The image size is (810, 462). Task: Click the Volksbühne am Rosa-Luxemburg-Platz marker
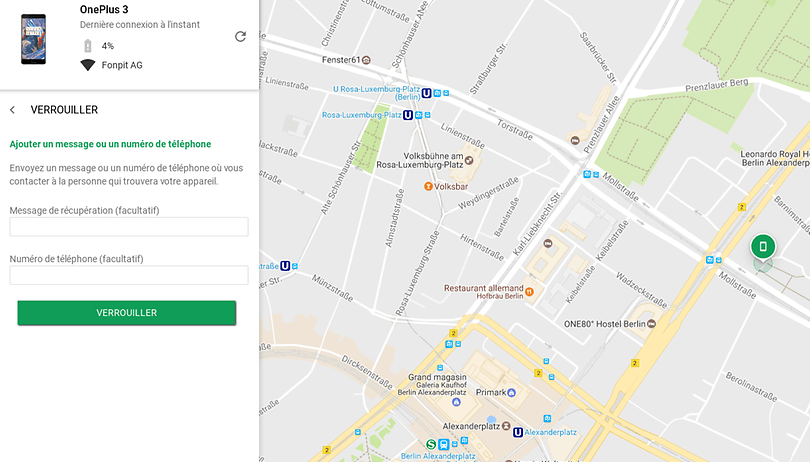(469, 160)
